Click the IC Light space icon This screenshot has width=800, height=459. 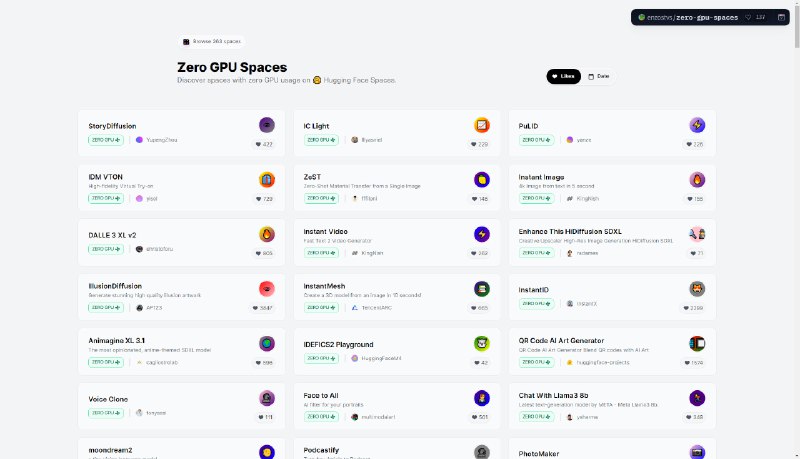(482, 125)
